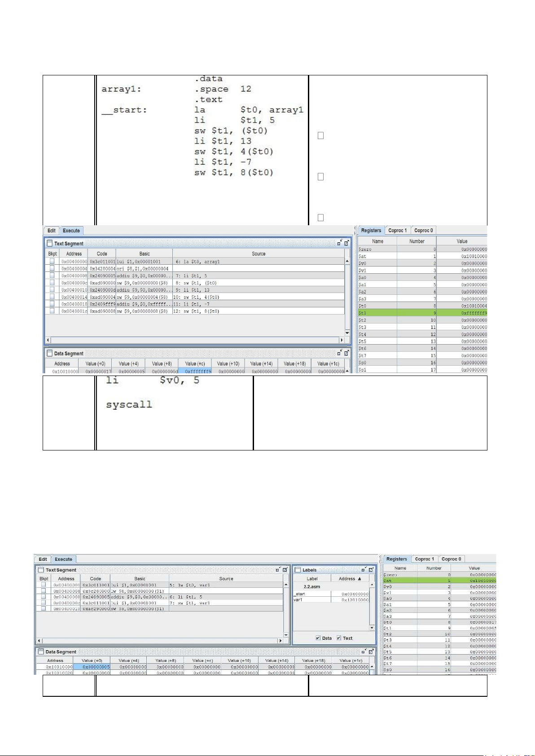
Task: Maximize Data Segment containing the 0xfffffff9 value
Action: tap(346, 353)
